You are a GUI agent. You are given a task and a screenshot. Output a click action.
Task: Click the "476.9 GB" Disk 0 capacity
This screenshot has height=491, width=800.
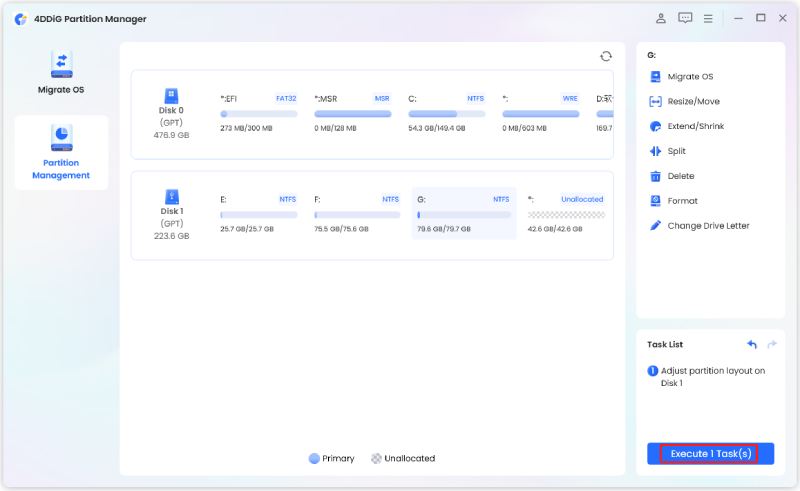pos(171,135)
